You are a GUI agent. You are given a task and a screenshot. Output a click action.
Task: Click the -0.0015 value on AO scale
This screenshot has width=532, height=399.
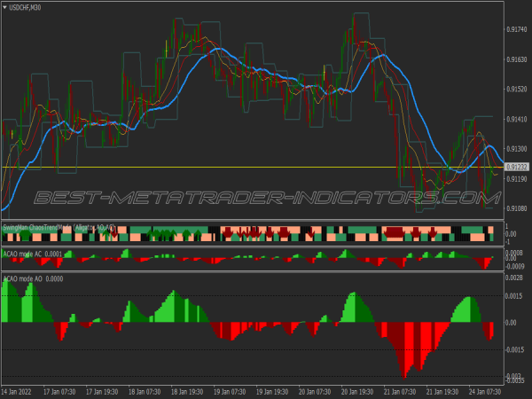click(515, 350)
